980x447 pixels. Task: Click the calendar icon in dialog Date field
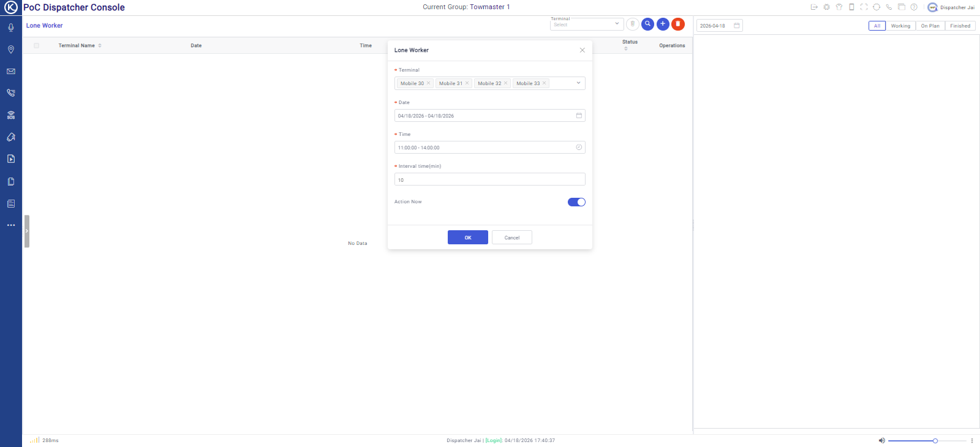point(579,116)
